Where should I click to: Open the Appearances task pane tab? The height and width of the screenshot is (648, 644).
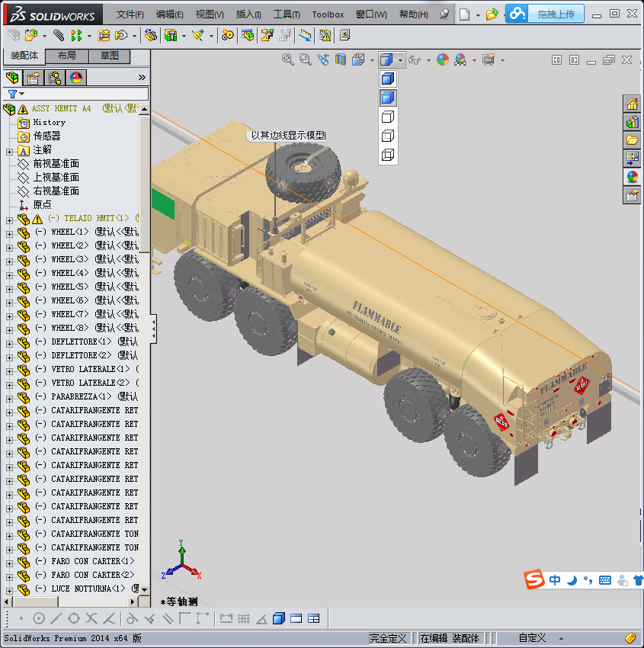(x=632, y=176)
